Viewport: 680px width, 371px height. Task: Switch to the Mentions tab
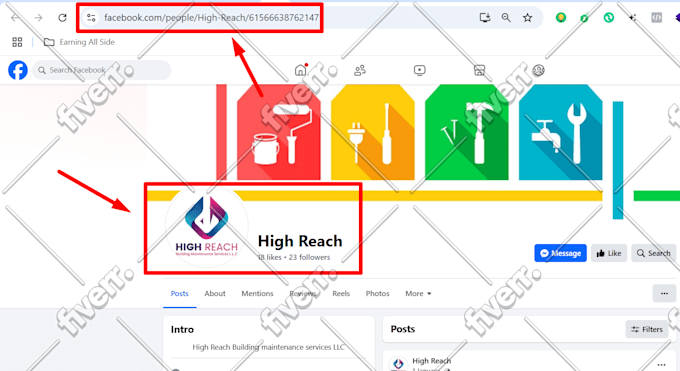click(x=257, y=294)
